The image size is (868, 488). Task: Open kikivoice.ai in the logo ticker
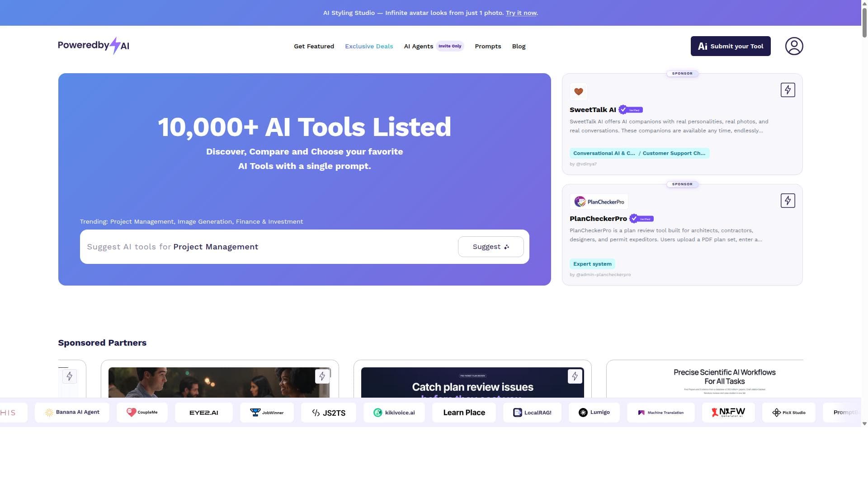pyautogui.click(x=394, y=413)
